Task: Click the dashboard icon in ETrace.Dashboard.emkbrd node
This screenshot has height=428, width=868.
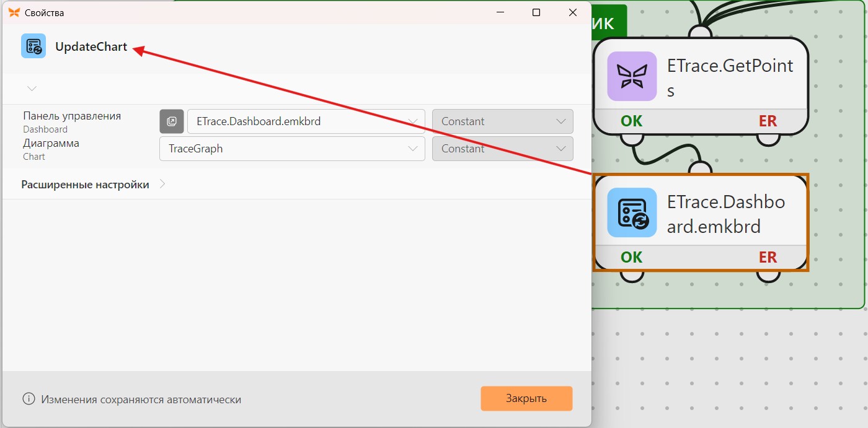Action: [x=632, y=212]
